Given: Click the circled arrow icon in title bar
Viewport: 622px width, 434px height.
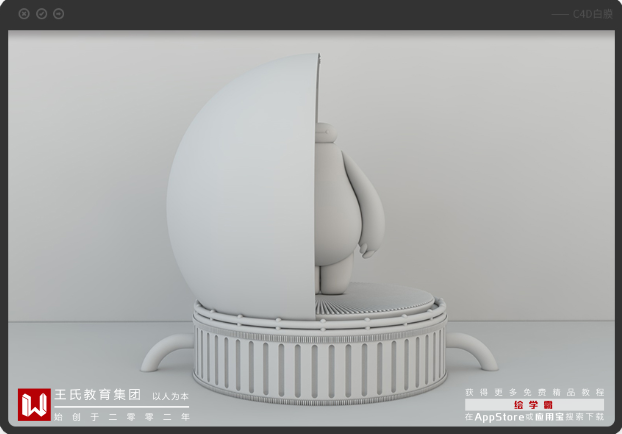Looking at the screenshot, I should click(59, 14).
